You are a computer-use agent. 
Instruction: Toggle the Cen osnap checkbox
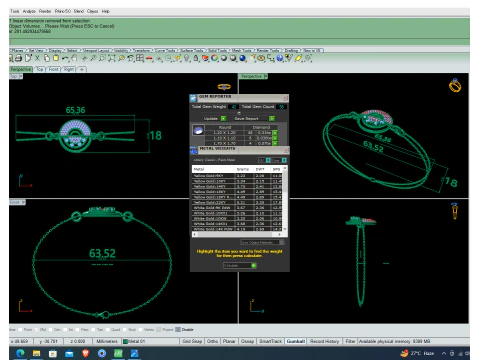[50, 330]
